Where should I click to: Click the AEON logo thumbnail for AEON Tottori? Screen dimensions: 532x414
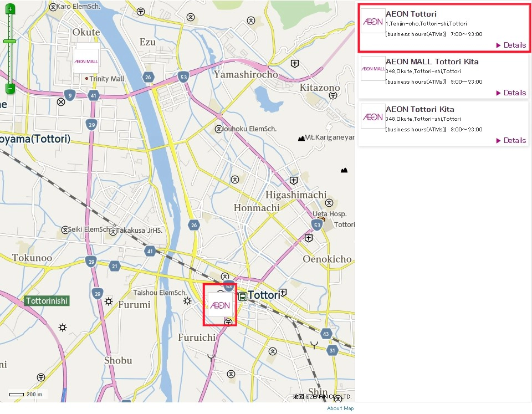tap(373, 21)
